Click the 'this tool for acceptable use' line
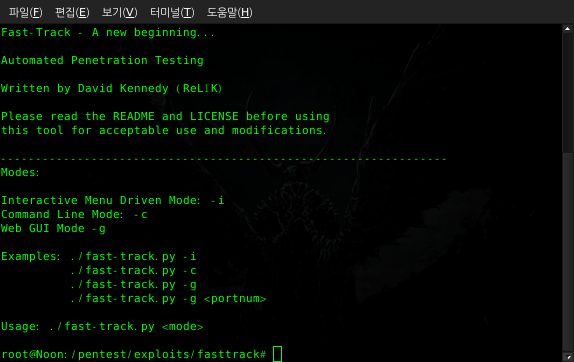 coord(164,130)
